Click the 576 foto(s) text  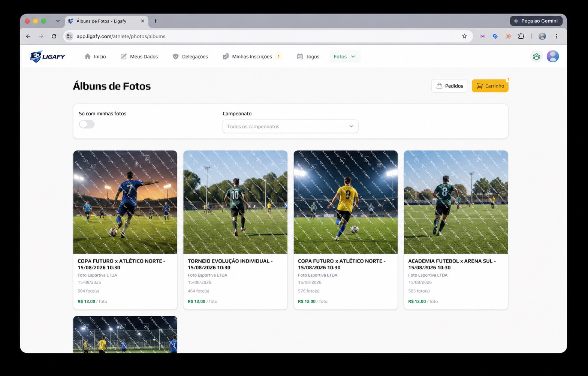click(x=308, y=291)
